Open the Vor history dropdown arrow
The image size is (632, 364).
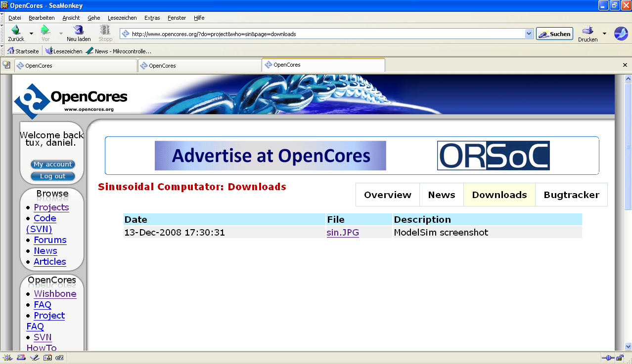61,34
